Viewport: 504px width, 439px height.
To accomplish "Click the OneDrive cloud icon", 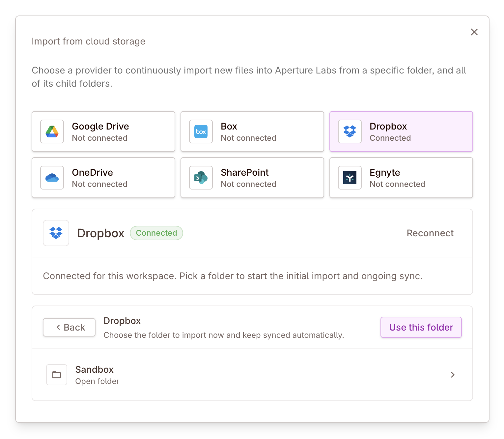I will pyautogui.click(x=52, y=178).
